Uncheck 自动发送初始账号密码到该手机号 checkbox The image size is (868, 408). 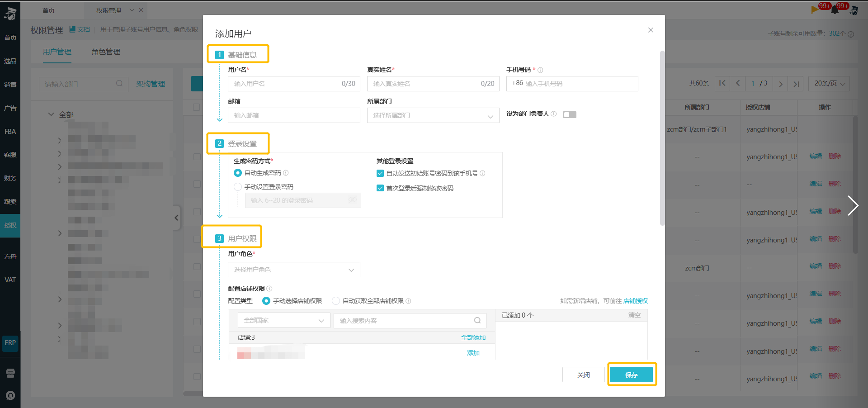[x=380, y=173]
